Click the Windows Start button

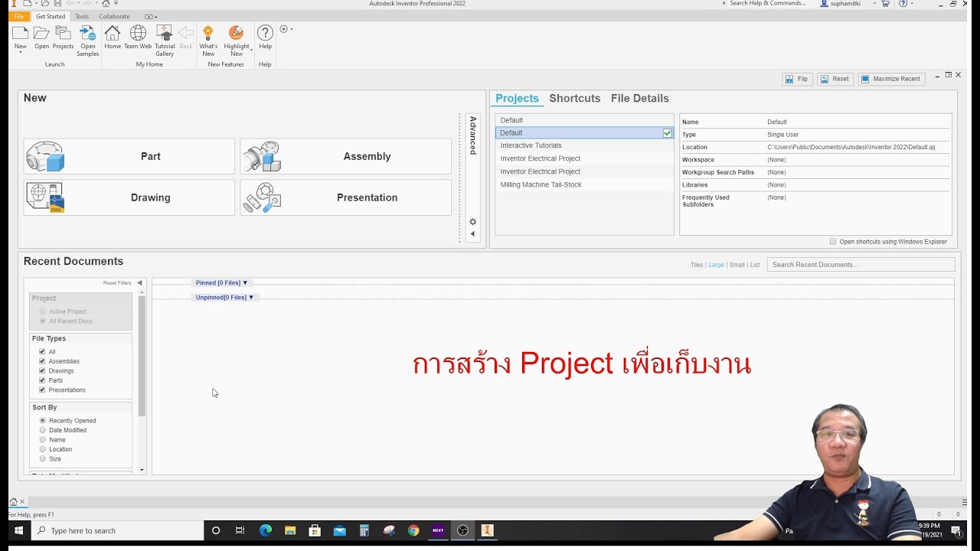(x=18, y=530)
